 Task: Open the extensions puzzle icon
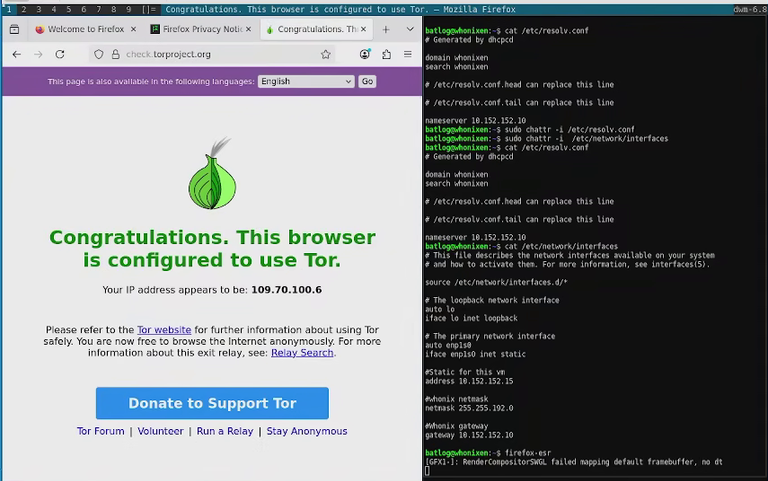pos(386,54)
